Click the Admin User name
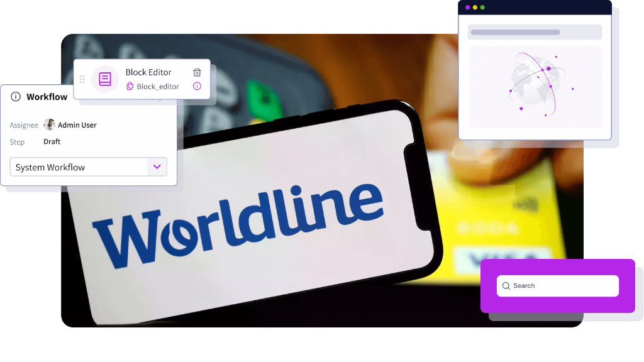644x362 pixels. [77, 125]
